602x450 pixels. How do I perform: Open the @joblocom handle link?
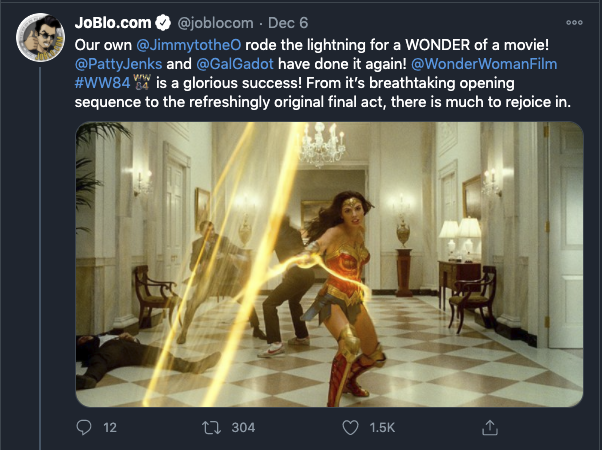click(215, 23)
